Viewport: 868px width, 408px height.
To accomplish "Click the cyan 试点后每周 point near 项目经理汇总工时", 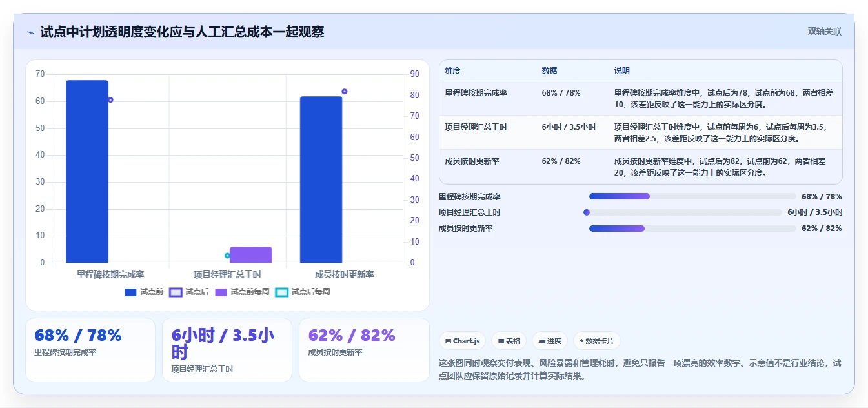I will click(x=227, y=256).
